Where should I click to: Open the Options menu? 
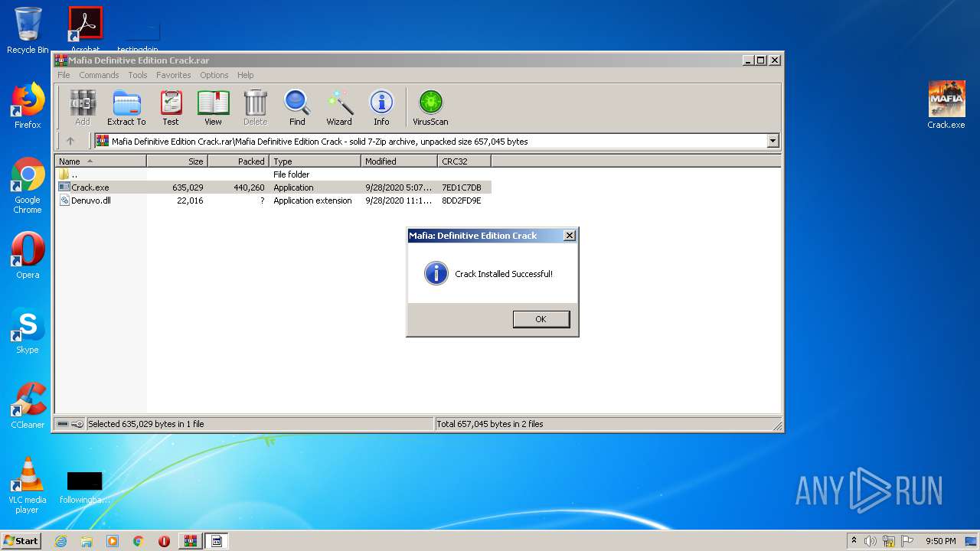214,75
